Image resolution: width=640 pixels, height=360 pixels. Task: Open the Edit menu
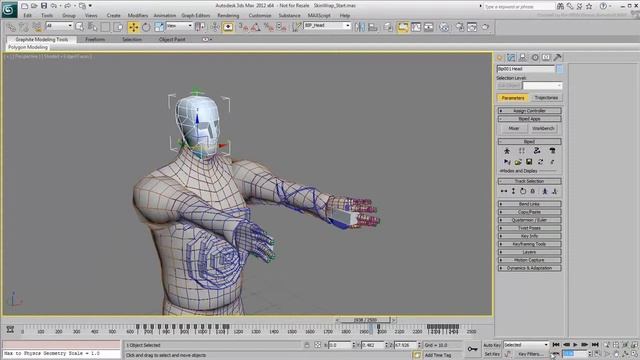point(27,16)
